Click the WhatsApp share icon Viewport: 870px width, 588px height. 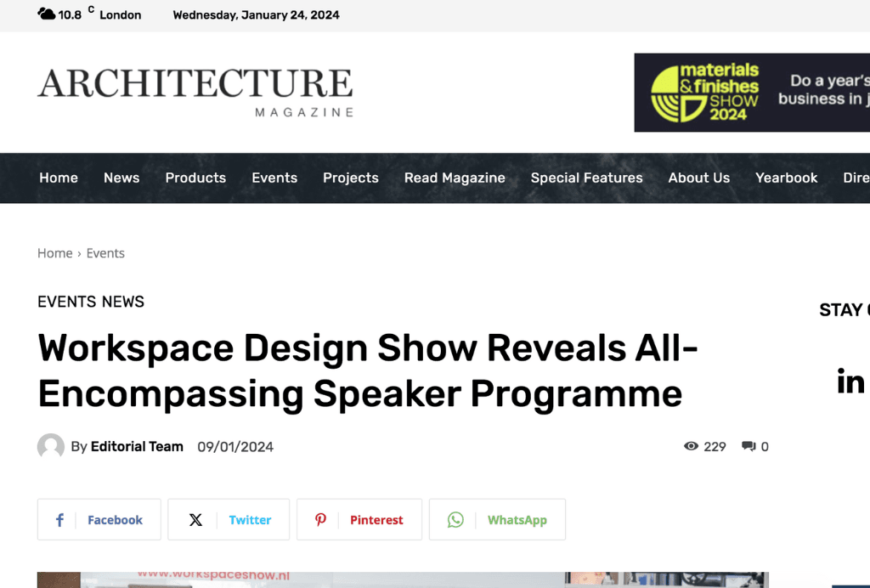[x=456, y=520]
